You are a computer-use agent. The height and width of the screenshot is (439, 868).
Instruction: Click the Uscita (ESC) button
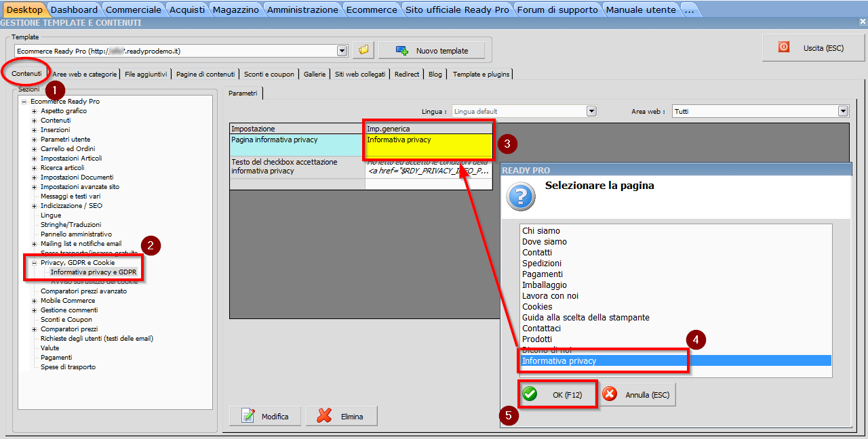812,48
